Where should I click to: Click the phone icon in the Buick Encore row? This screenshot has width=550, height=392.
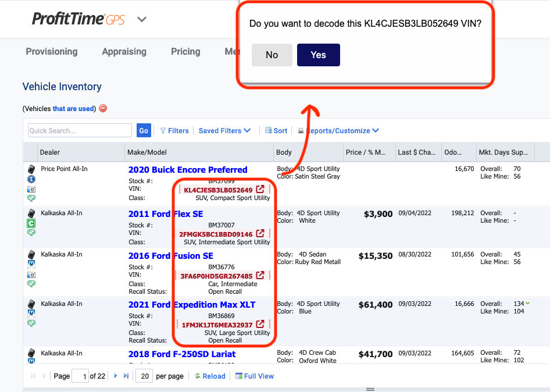31,169
